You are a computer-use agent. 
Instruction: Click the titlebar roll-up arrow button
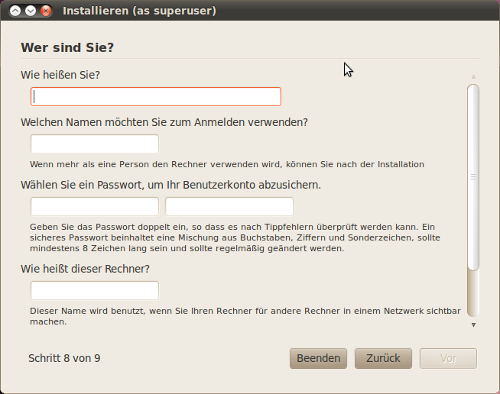pyautogui.click(x=15, y=11)
